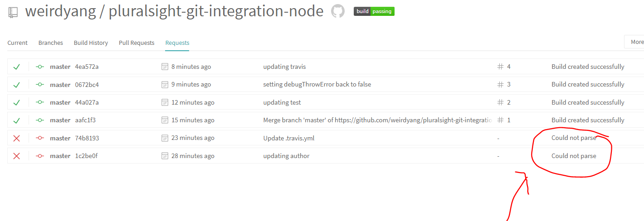This screenshot has width=644, height=221.
Task: Select the Requests tab
Action: 177,43
